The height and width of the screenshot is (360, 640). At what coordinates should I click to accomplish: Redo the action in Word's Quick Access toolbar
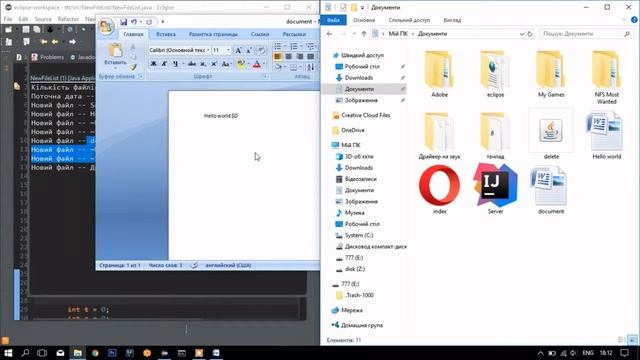click(149, 22)
